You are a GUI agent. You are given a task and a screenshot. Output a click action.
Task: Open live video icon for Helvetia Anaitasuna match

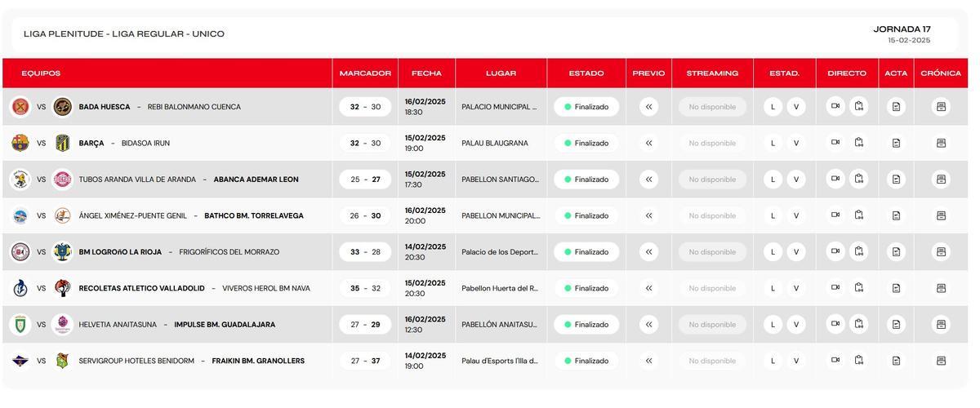coord(835,324)
